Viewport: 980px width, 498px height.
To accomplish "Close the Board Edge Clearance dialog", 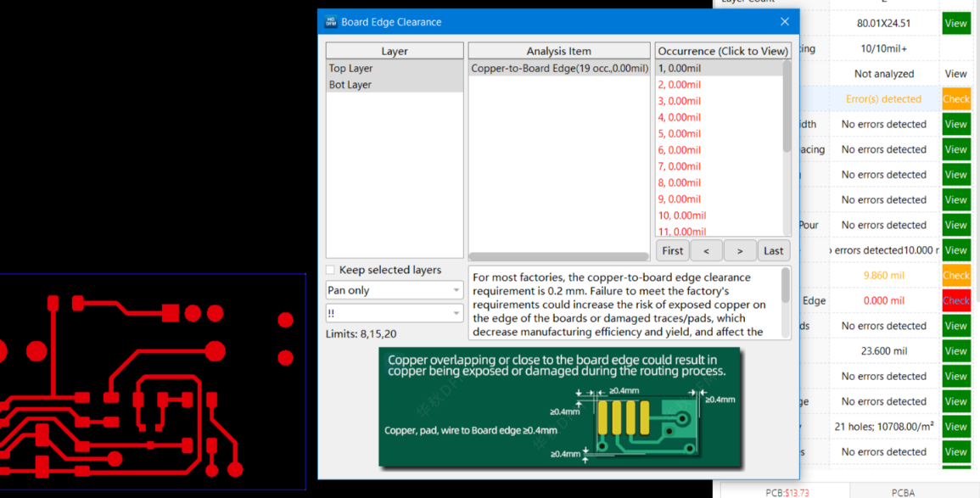I will [x=784, y=22].
